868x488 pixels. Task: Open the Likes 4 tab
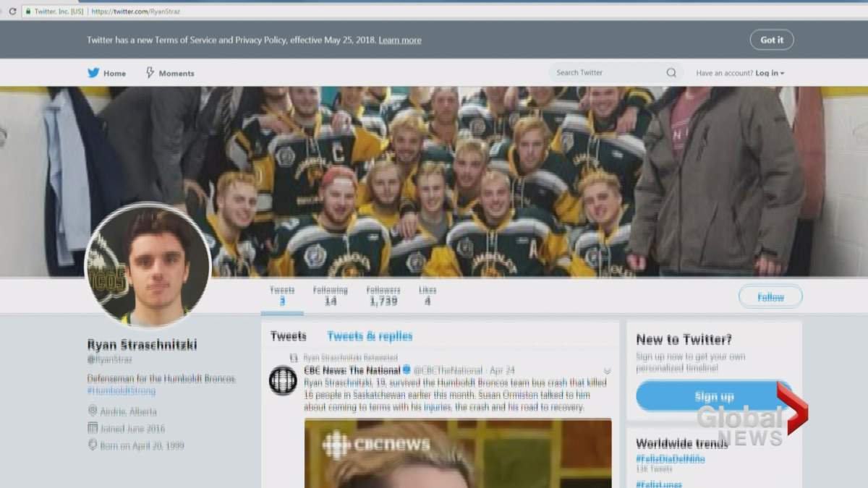click(427, 296)
